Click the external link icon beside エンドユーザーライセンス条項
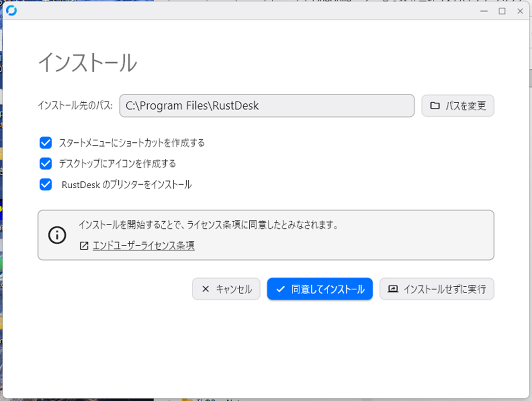The image size is (532, 401). point(84,246)
